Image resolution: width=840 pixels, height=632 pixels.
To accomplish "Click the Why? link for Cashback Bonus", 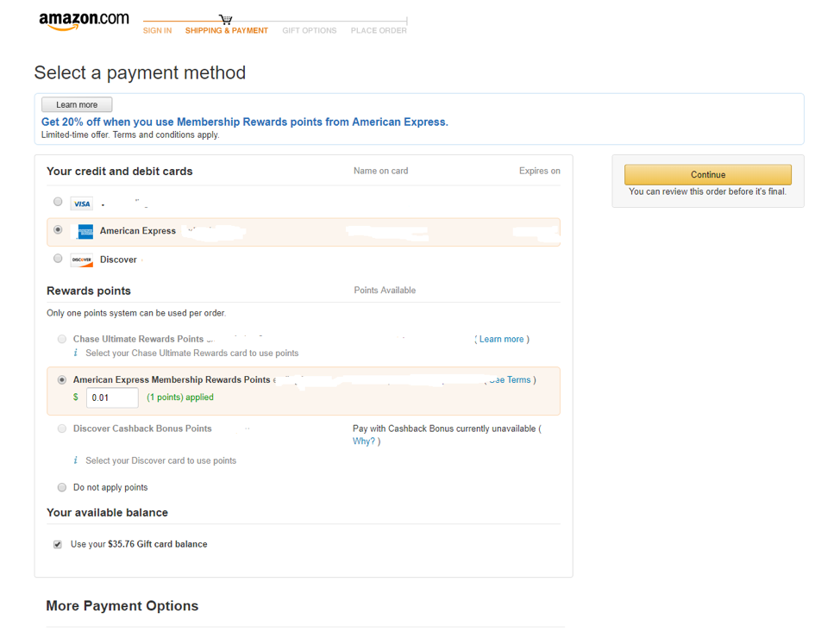I will 364,441.
